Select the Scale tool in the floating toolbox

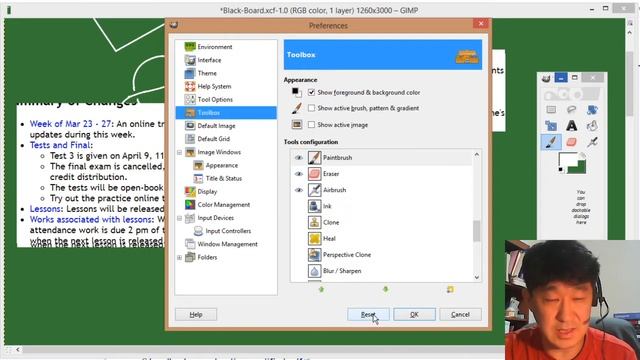pos(551,126)
